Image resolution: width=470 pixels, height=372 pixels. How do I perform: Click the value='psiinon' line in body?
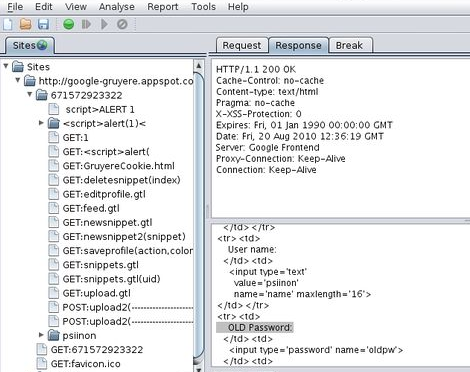click(x=266, y=283)
